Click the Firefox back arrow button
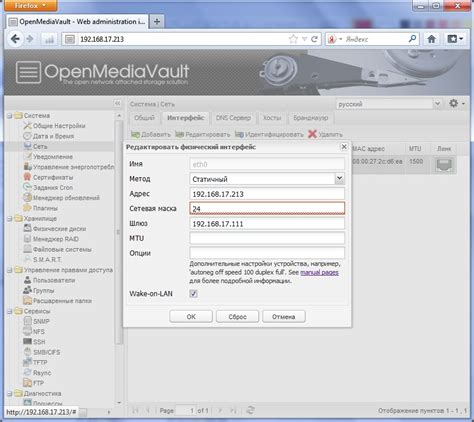 point(15,39)
